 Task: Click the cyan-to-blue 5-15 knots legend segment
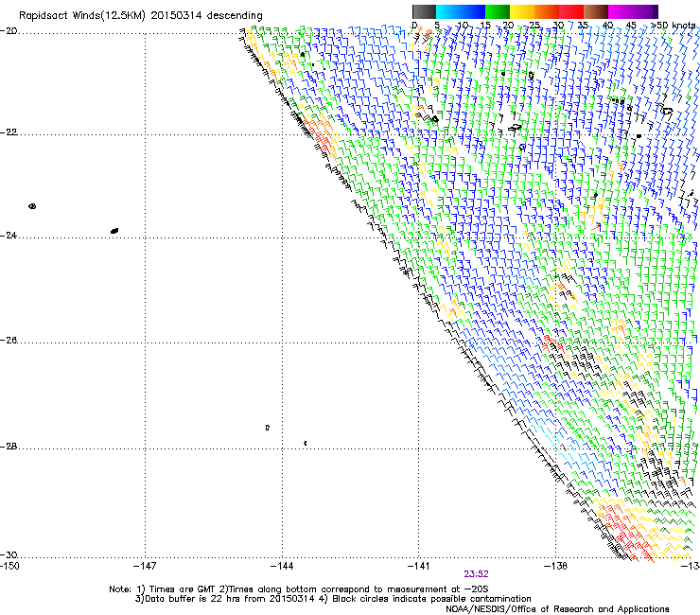pyautogui.click(x=461, y=11)
